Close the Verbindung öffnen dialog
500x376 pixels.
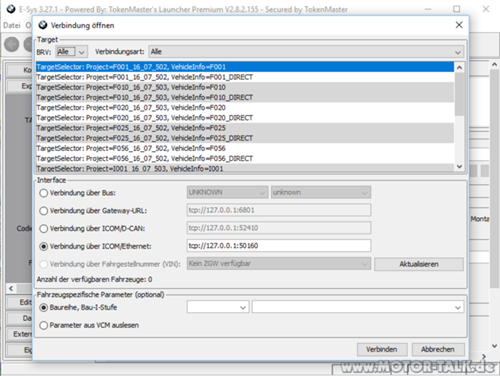pos(459,25)
